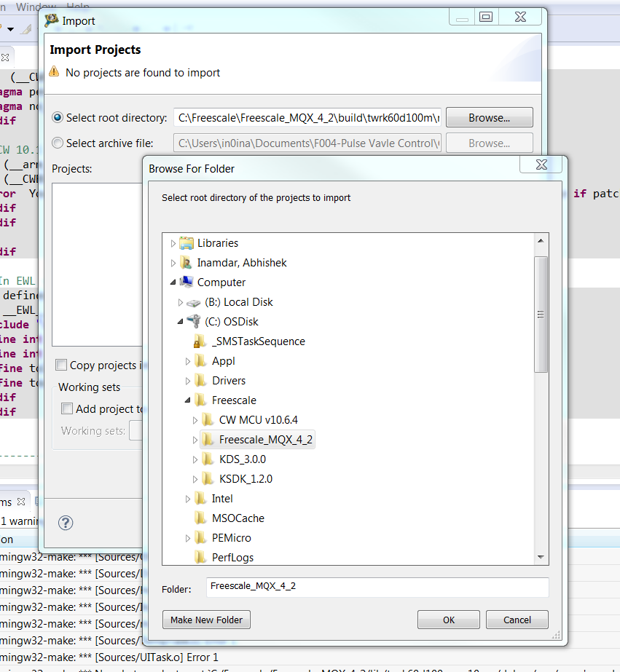Click the locked _SMSTaskSequence folder icon

click(200, 341)
